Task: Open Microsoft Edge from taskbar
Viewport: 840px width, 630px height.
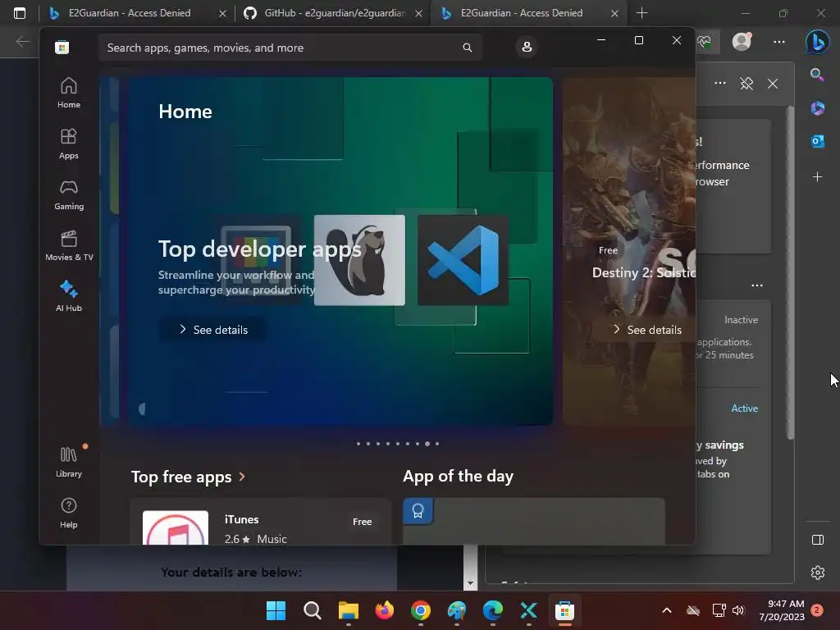Action: tap(493, 610)
